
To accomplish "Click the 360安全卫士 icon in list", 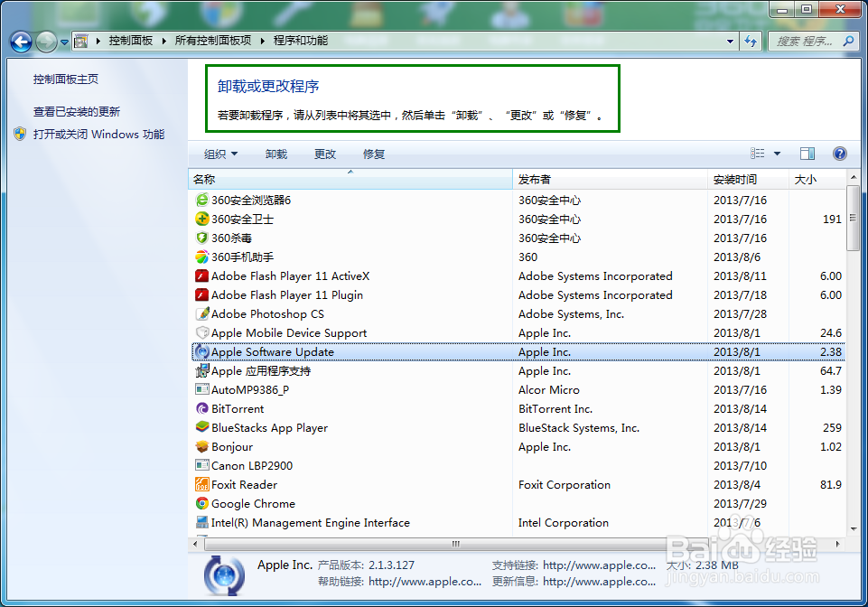I will point(202,219).
